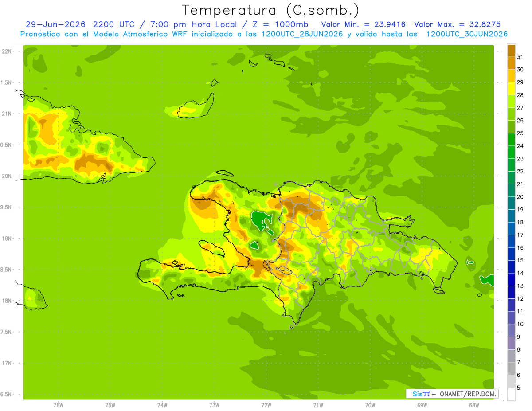Click the 'Valor Min. = 23.9416' readout
Image resolution: width=532 pixels, height=411 pixels.
[363, 24]
